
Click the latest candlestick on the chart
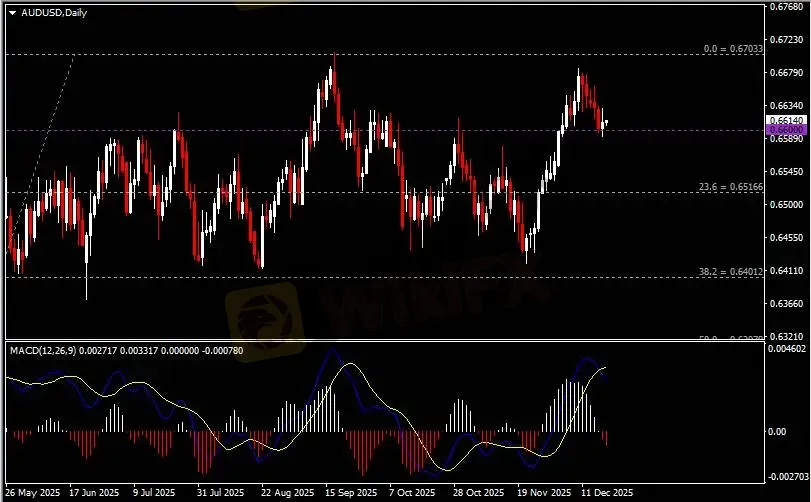coord(605,123)
